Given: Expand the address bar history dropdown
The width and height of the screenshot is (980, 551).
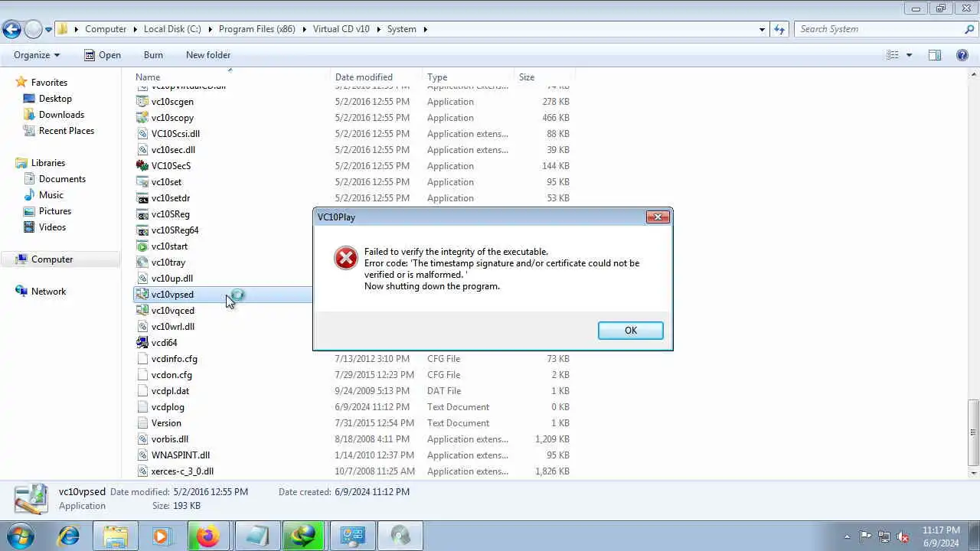Looking at the screenshot, I should point(762,29).
